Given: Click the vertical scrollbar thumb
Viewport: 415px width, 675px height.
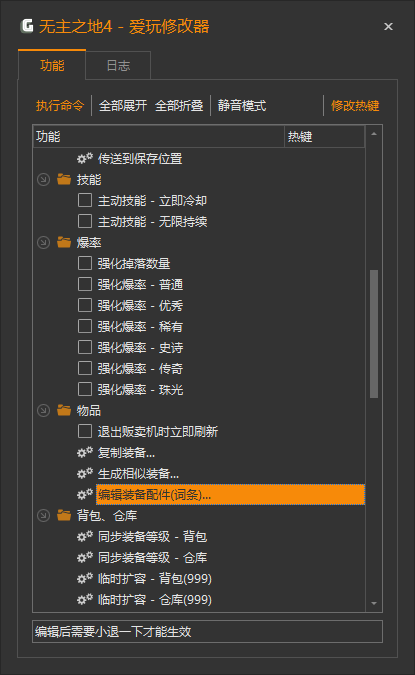Looking at the screenshot, I should pyautogui.click(x=374, y=334).
